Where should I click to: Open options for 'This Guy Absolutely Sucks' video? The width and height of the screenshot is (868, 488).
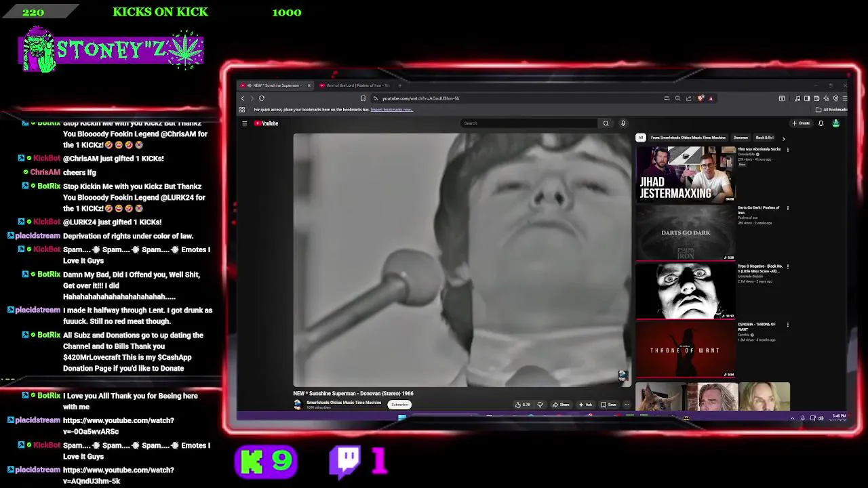click(787, 150)
